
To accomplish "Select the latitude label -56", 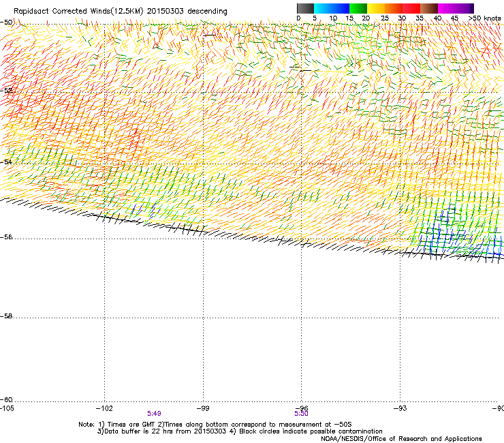I will (x=6, y=237).
